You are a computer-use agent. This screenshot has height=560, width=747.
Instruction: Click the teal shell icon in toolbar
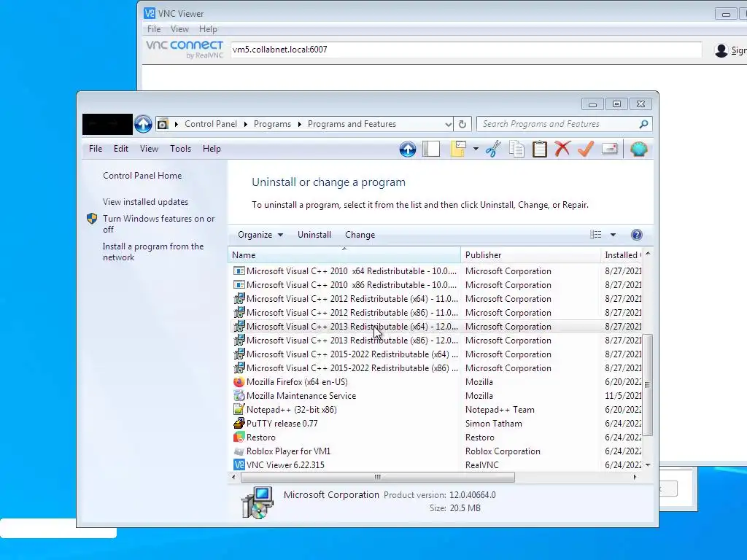638,149
